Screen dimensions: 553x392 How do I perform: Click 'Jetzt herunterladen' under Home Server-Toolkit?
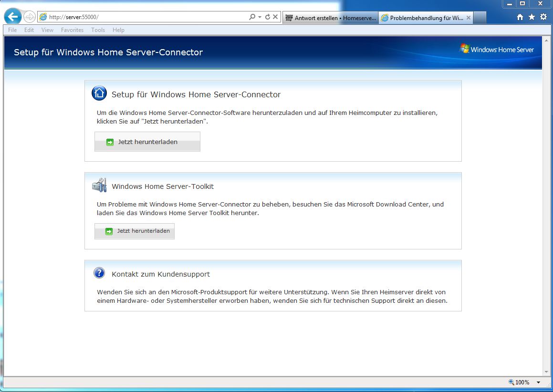click(135, 231)
